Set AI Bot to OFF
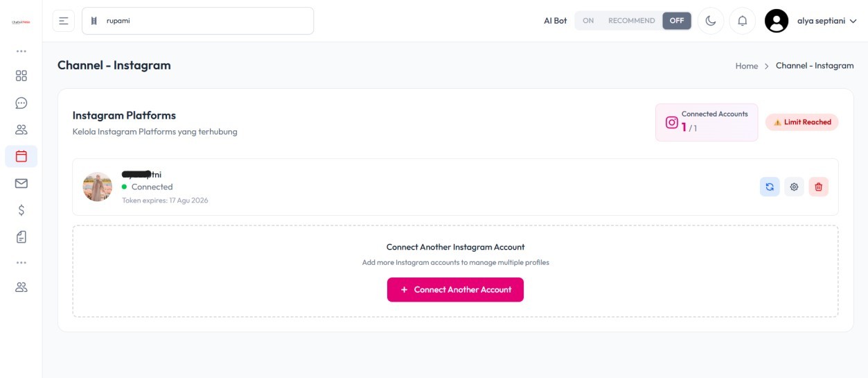 [677, 21]
